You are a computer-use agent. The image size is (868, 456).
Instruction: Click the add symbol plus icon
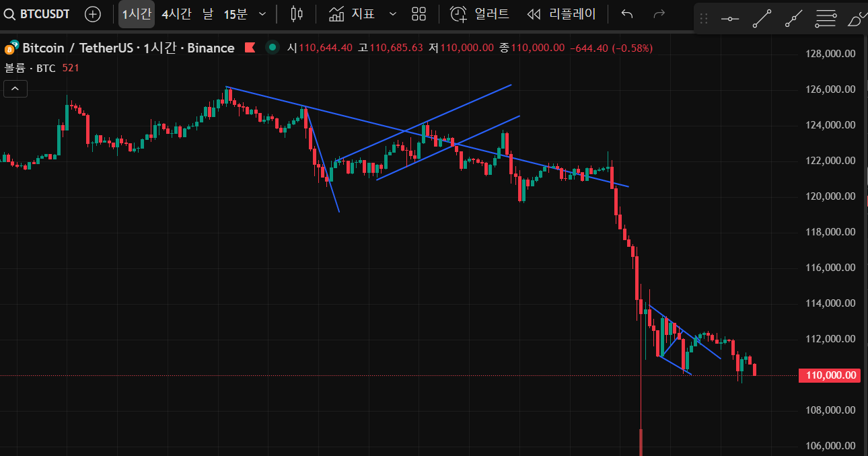(92, 14)
